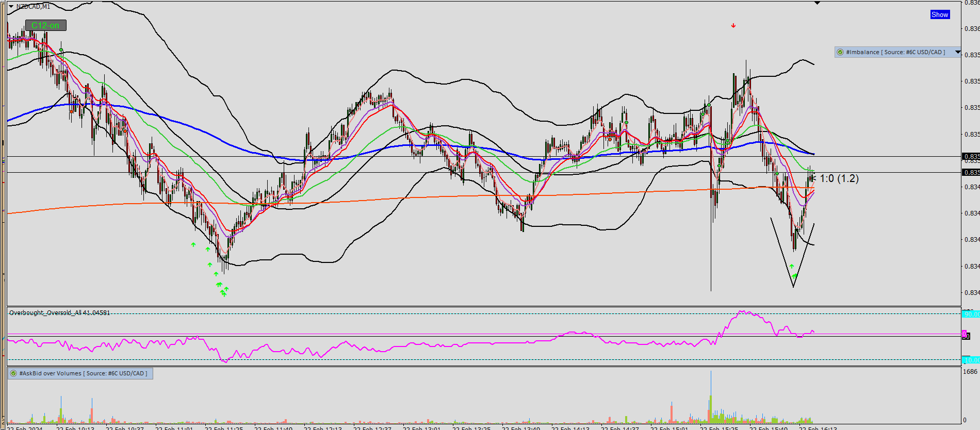This screenshot has width=980, height=430.
Task: Click the Overbought_Oversold_All 41.04581 indicator label
Action: click(x=59, y=312)
